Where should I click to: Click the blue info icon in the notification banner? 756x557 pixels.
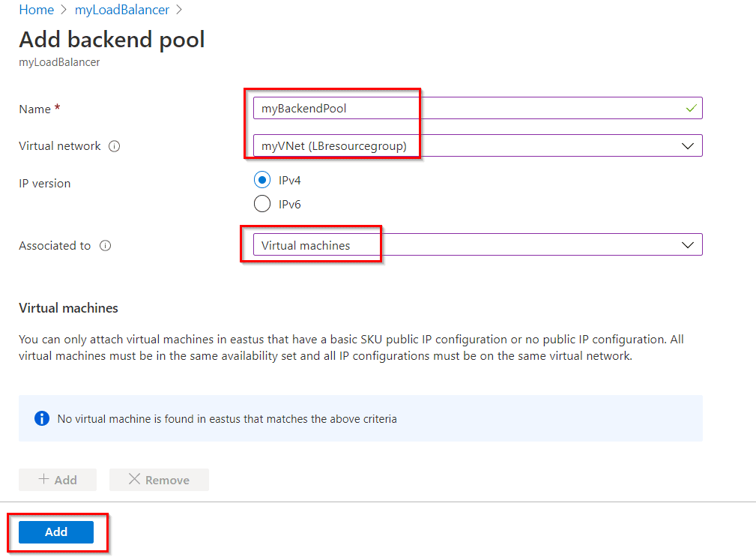[x=43, y=418]
